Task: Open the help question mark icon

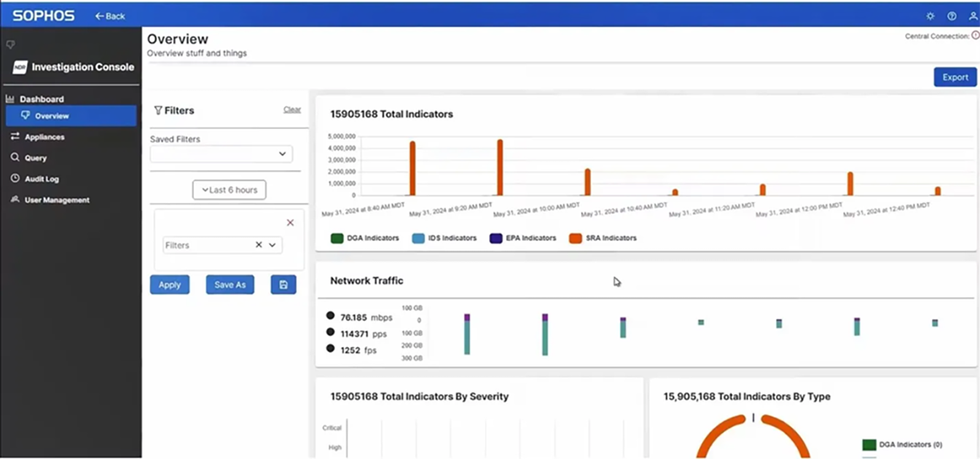Action: 952,15
